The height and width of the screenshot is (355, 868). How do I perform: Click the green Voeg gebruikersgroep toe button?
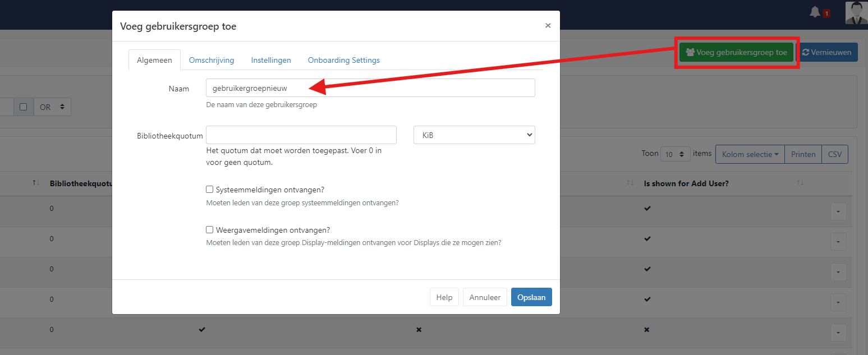pyautogui.click(x=736, y=53)
